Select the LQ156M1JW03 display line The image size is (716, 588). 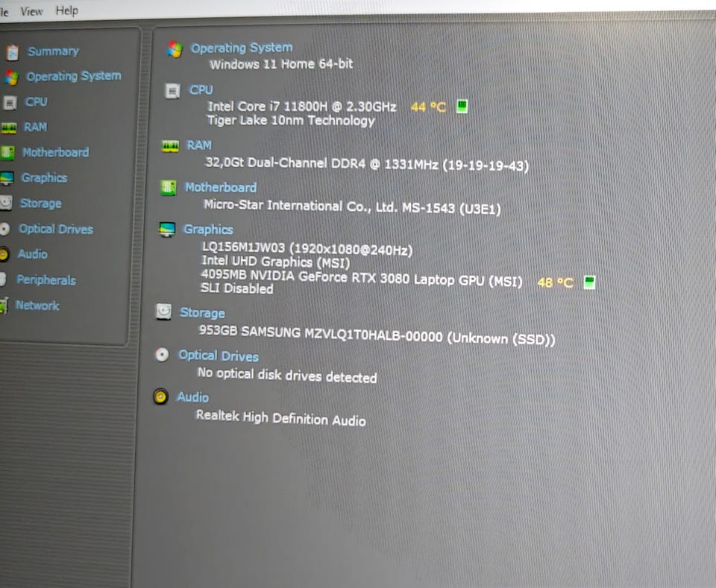(307, 249)
